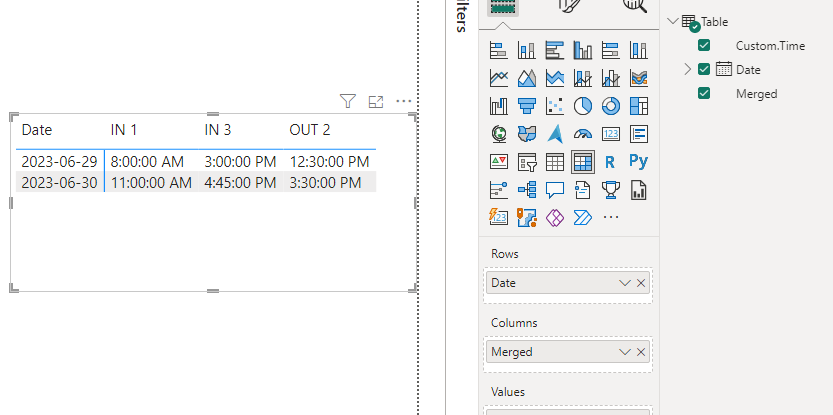833x415 pixels.
Task: Select the ArcGIS Maps visual
Action: tap(526, 217)
